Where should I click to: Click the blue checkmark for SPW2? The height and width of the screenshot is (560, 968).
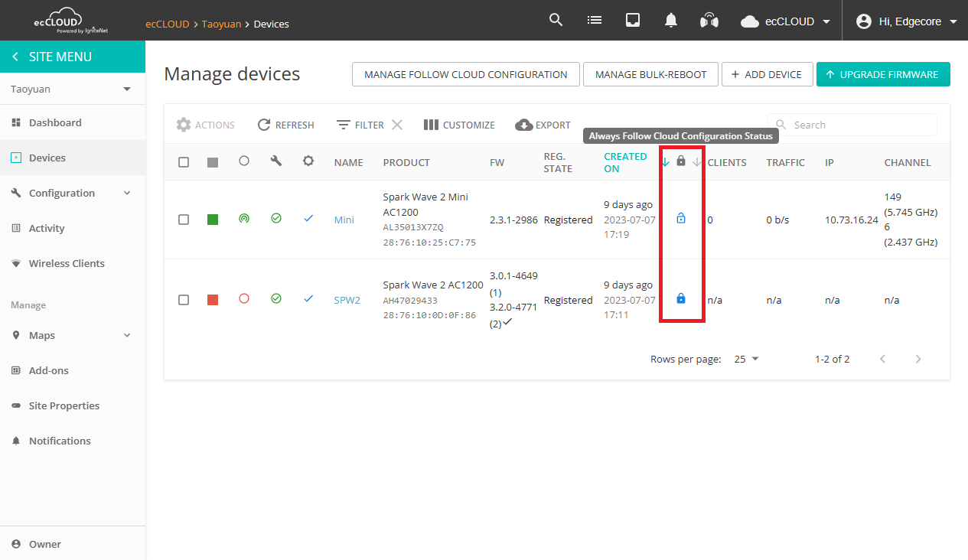tap(308, 298)
